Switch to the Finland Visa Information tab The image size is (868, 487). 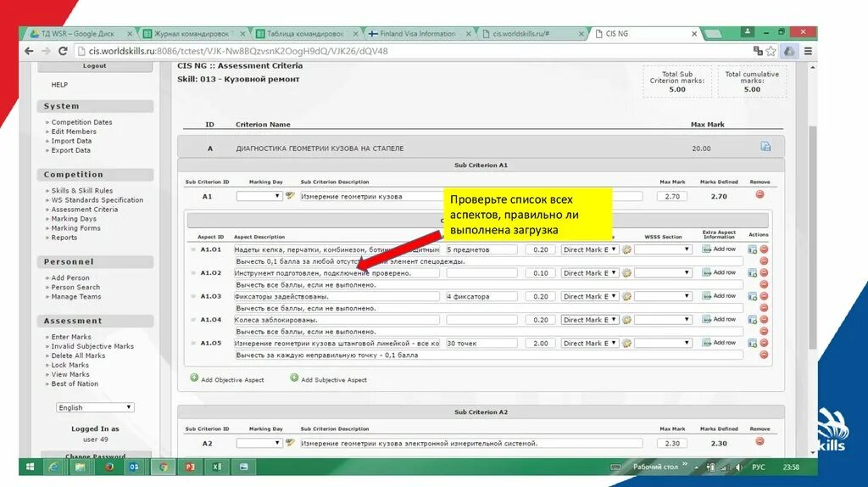tap(417, 34)
